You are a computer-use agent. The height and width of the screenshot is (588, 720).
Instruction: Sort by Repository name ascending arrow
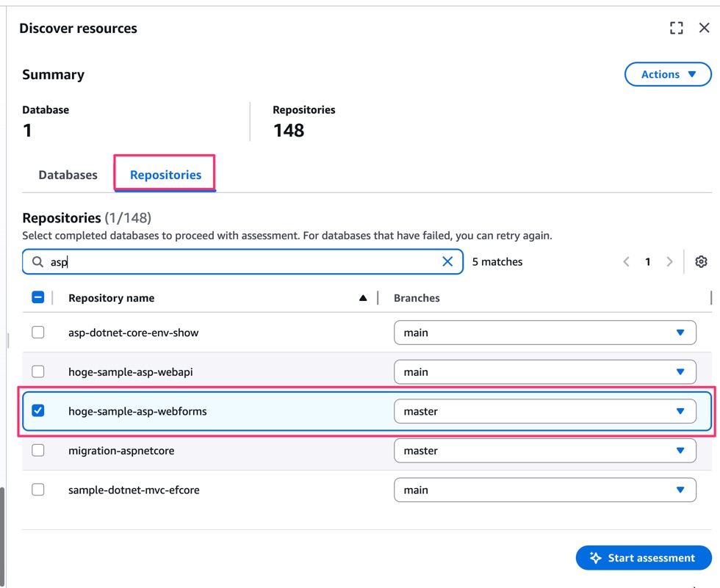click(363, 298)
